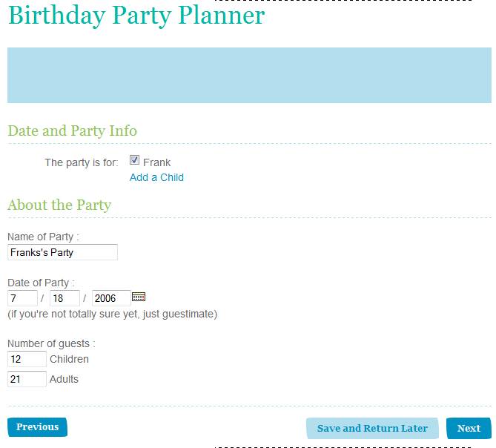496x448 pixels.
Task: Click the Birthday Party Planner heading
Action: pos(136,16)
